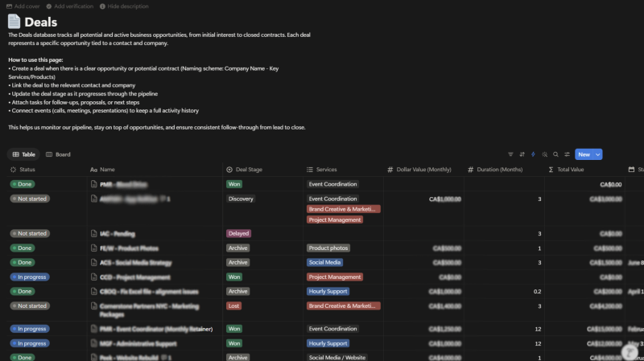Click the Add verification button
The height and width of the screenshot is (361, 644).
(69, 6)
